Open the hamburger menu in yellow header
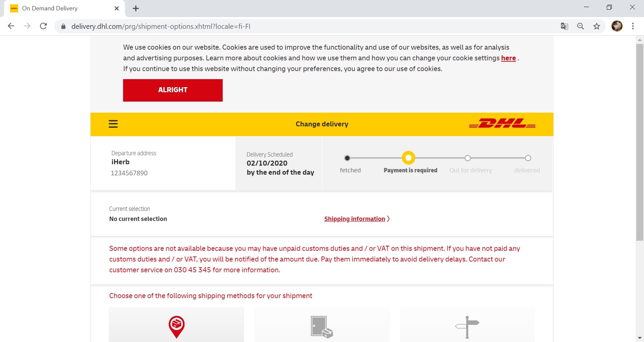644x342 pixels. [113, 124]
